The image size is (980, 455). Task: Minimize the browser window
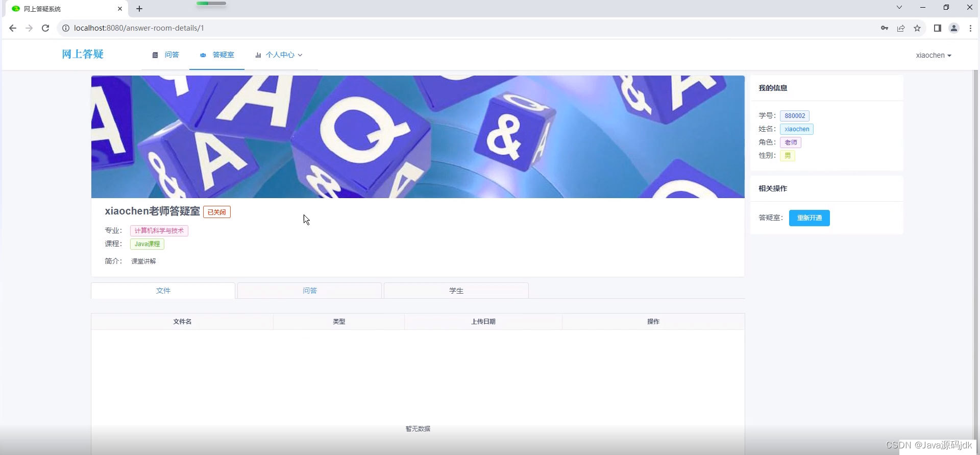point(923,7)
